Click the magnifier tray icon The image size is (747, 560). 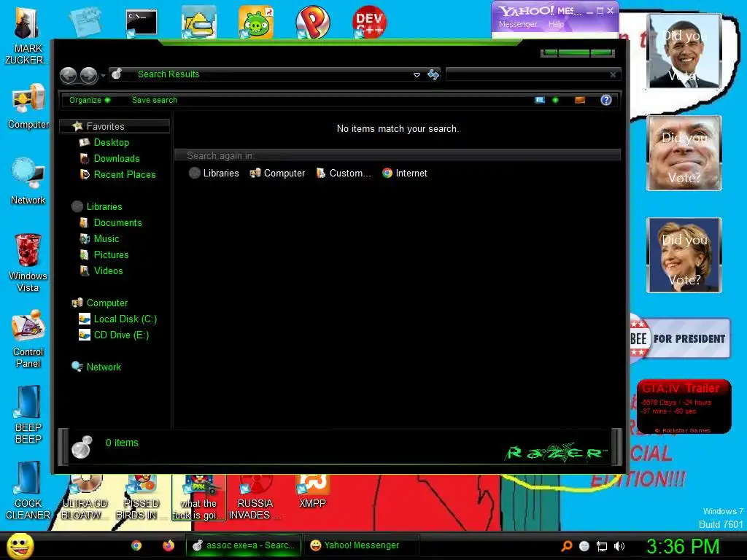[566, 546]
